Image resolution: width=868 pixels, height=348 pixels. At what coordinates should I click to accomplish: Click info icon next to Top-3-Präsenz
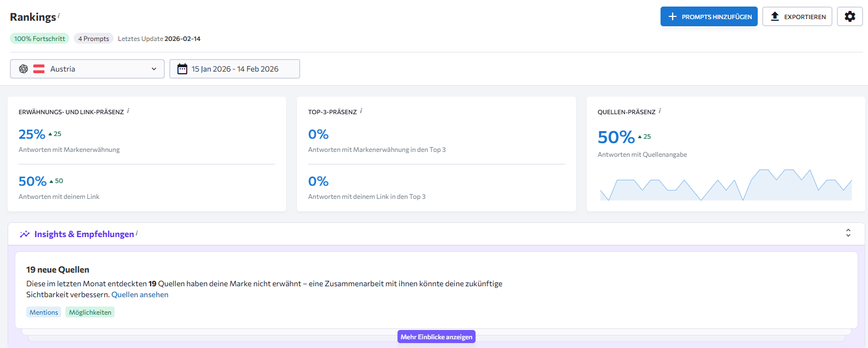coord(361,111)
